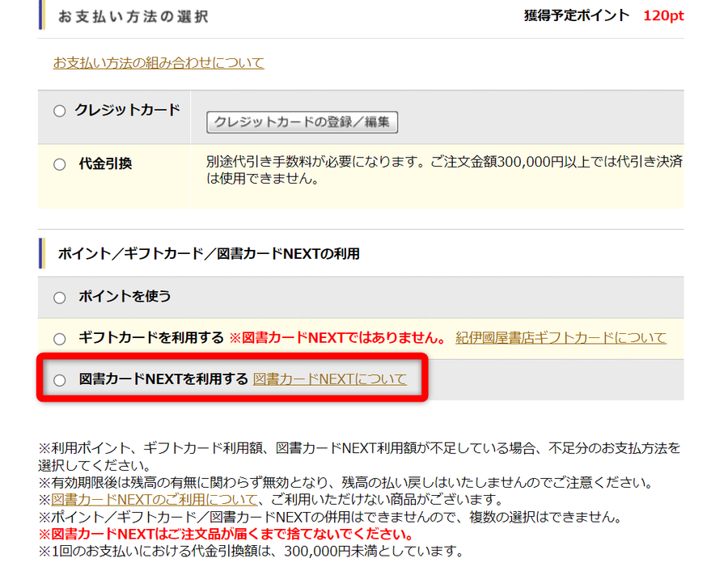Select the ポイントを使う radio button

59,298
